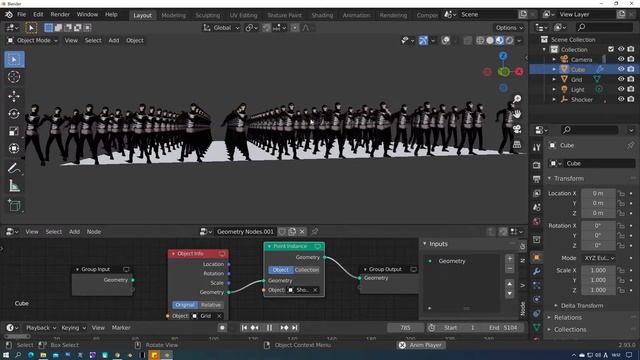Activate the Rotate tool
The height and width of the screenshot is (360, 640).
click(x=14, y=113)
